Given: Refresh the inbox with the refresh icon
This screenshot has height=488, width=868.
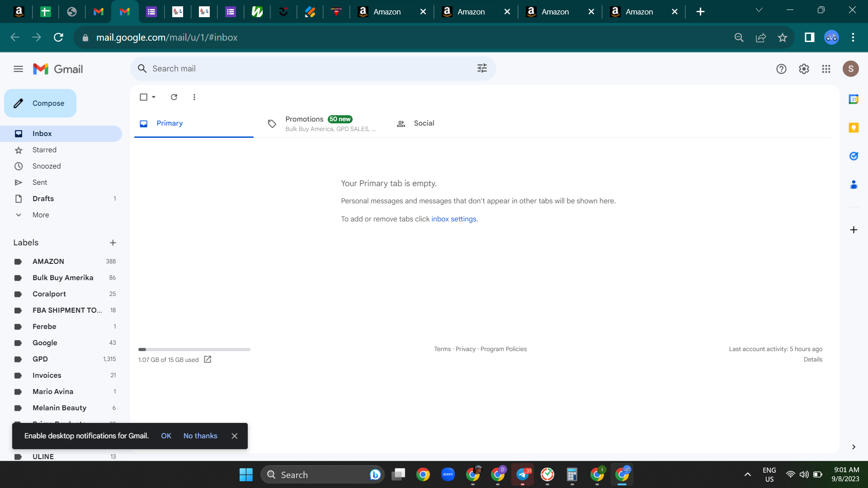Looking at the screenshot, I should [x=174, y=97].
